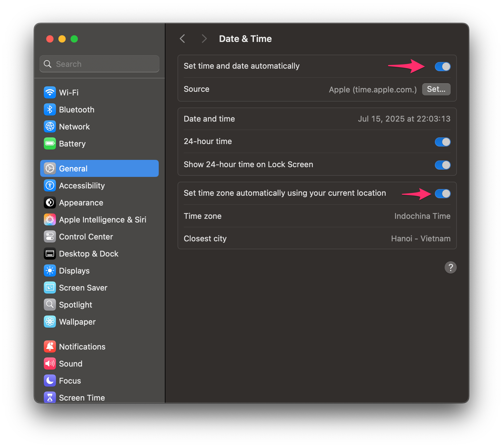Click the Time zone label
503x448 pixels.
pos(203,216)
